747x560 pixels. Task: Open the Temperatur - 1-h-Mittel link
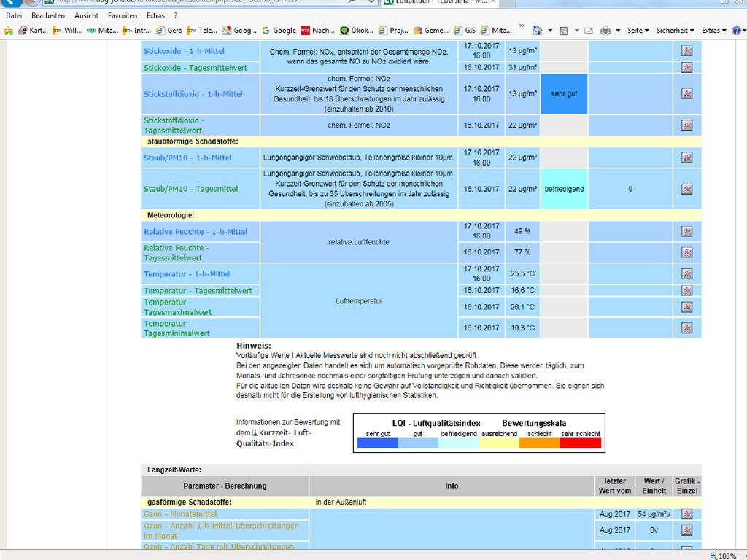coord(187,274)
